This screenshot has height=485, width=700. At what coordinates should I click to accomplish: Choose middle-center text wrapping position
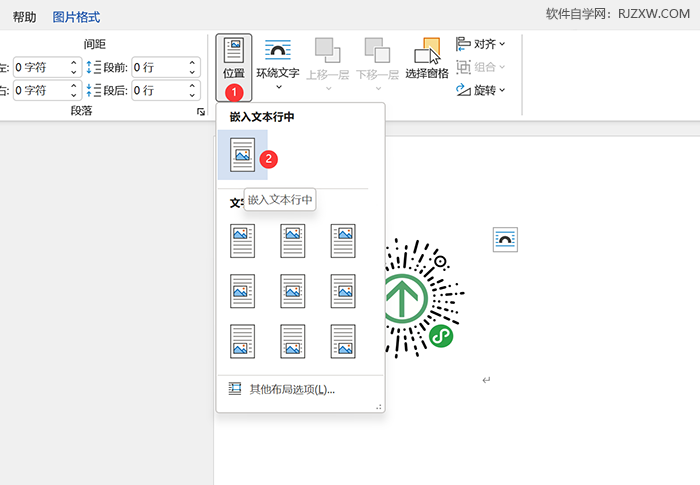293,291
